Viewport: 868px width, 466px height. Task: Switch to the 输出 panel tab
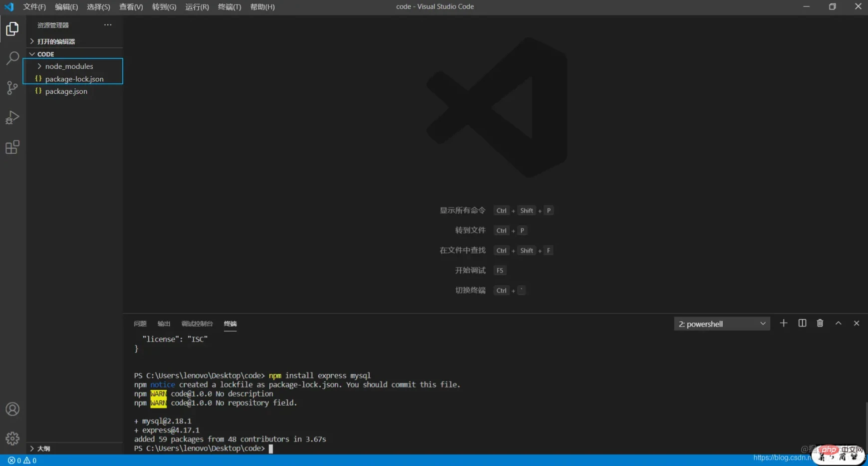pyautogui.click(x=164, y=324)
